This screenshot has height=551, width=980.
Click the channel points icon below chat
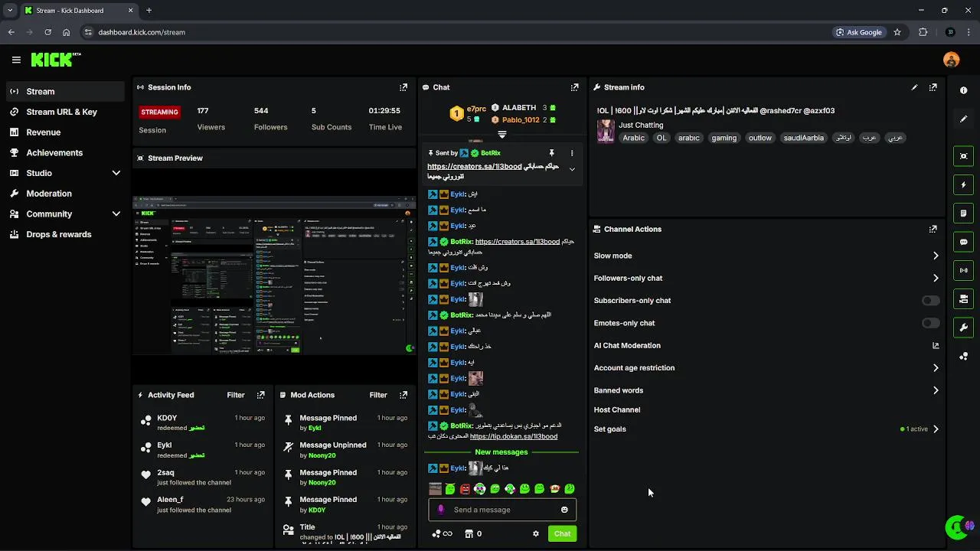[x=442, y=533]
